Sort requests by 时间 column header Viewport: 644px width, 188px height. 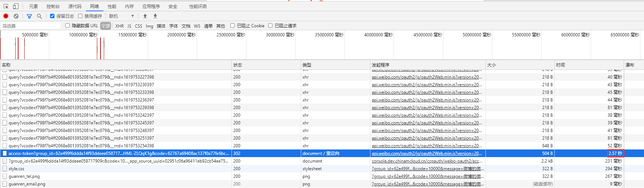[x=561, y=65]
